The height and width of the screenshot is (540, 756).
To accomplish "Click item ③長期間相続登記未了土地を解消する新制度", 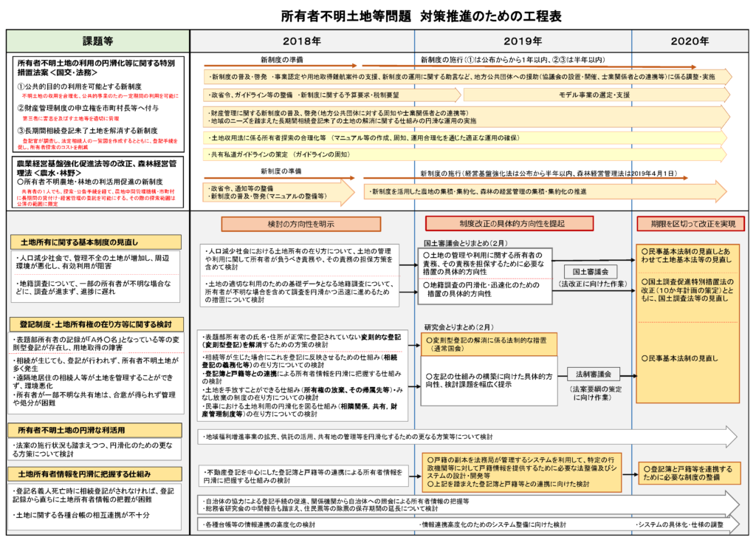I will (87, 130).
